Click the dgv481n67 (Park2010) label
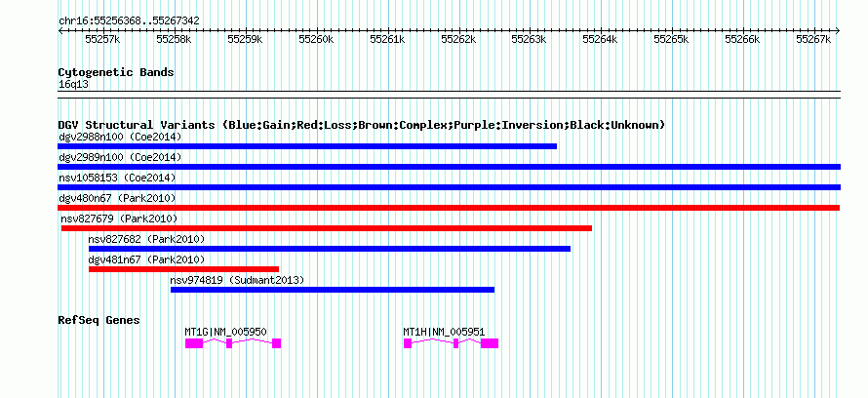Viewport: 868px width, 398px height. [146, 259]
